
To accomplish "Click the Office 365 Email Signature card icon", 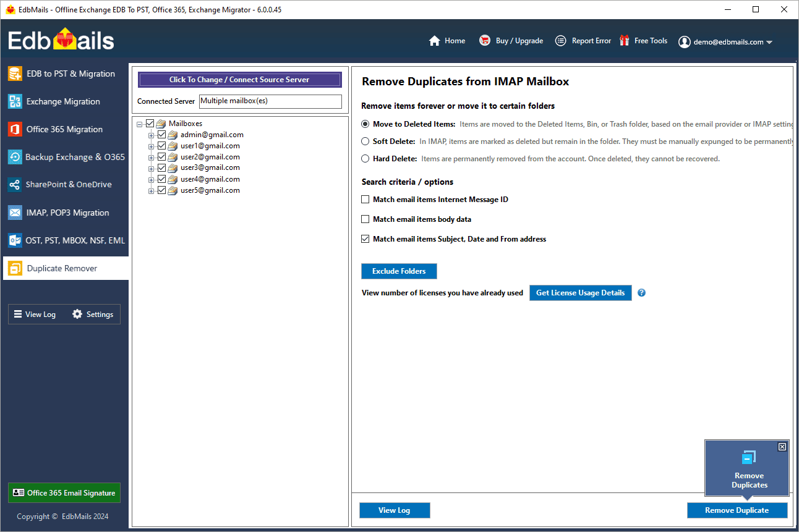I will (x=19, y=492).
